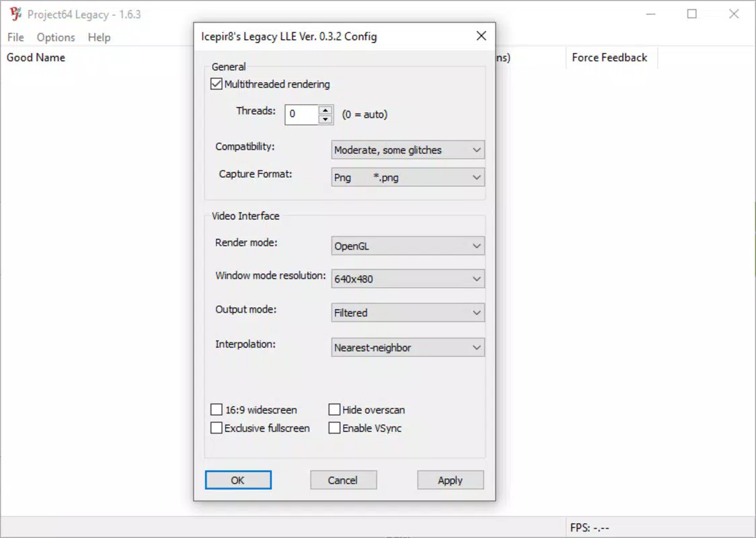The height and width of the screenshot is (538, 756).
Task: Open the Compatibility dropdown
Action: 408,150
